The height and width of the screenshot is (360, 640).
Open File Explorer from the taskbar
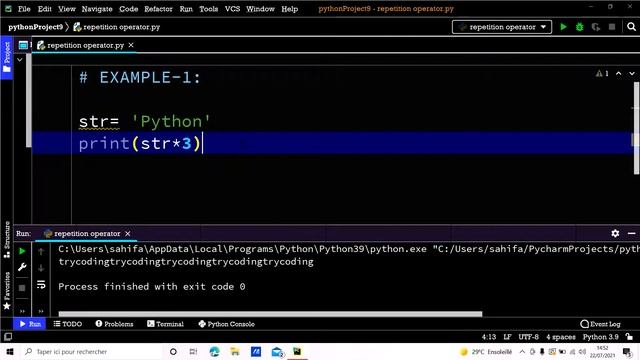pos(235,351)
